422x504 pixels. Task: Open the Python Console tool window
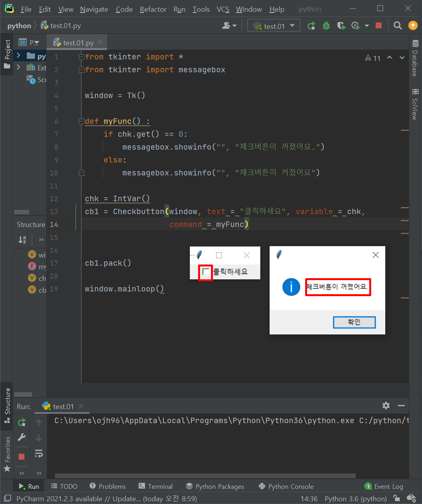point(286,486)
